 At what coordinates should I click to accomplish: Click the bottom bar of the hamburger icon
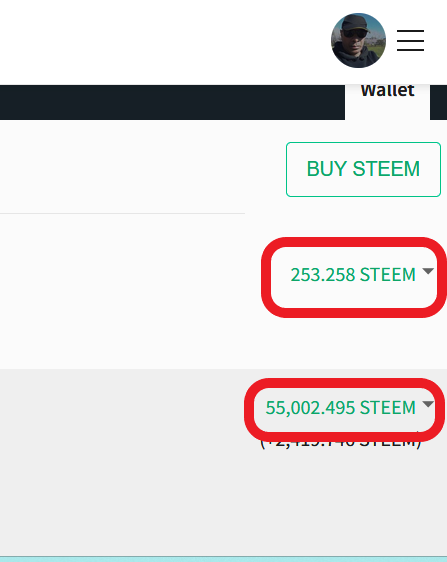[410, 50]
